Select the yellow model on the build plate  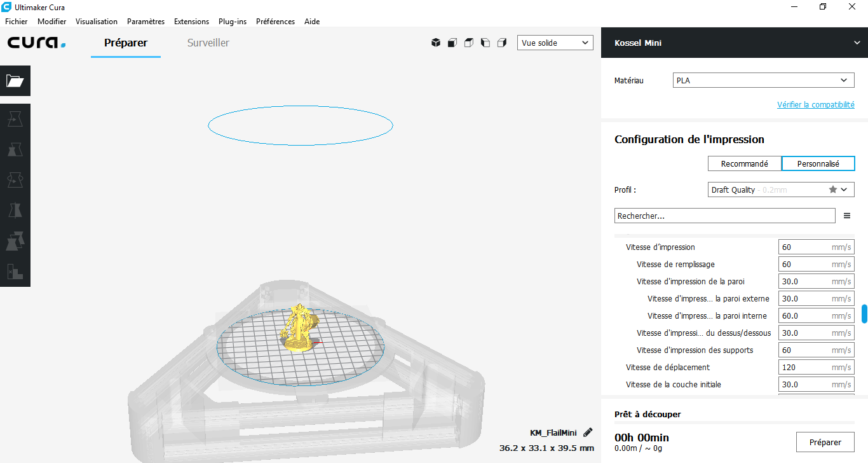[299, 328]
